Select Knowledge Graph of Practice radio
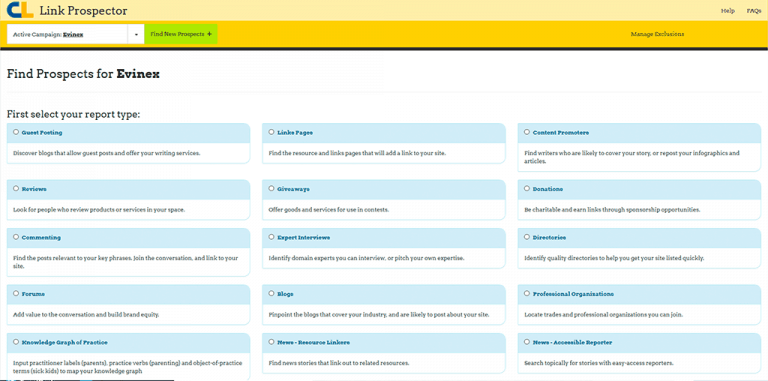The width and height of the screenshot is (768, 381). pos(16,342)
